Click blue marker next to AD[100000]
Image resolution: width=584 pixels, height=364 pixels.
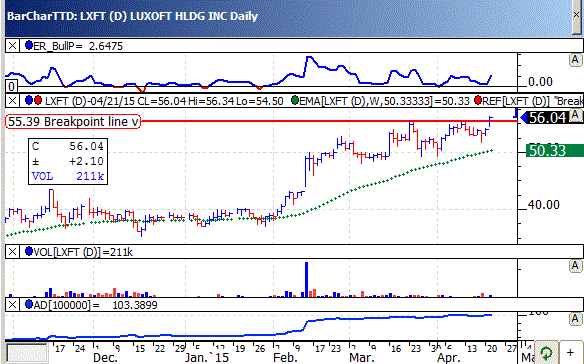coord(29,304)
